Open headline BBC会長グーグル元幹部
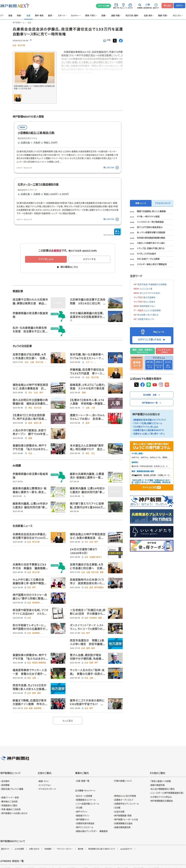Screen dimensions: 186x868 coord(148,259)
